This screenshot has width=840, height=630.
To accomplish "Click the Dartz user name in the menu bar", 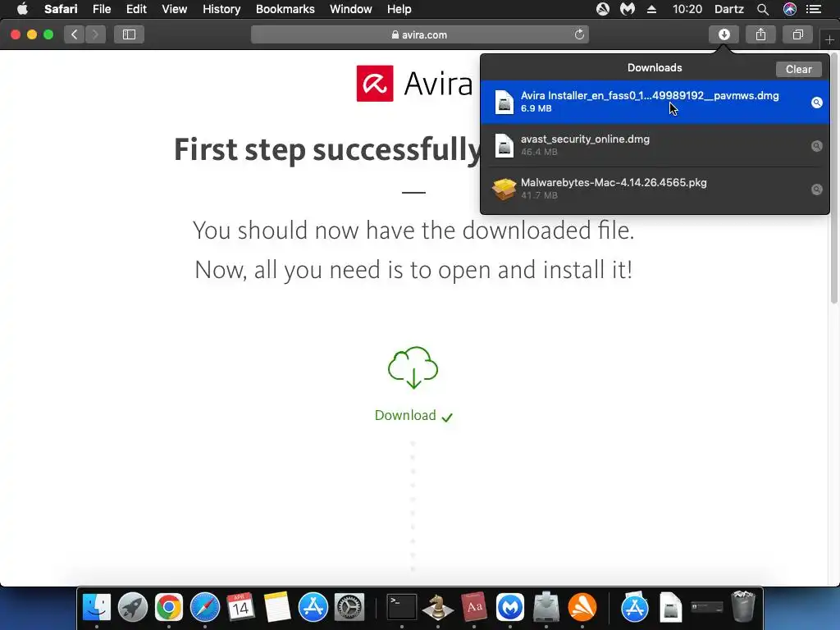I will pos(728,9).
